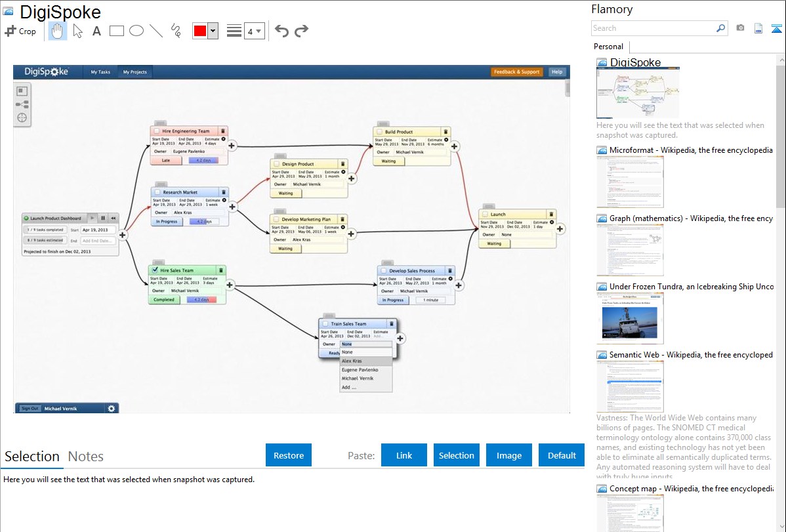Check the Design Product task checkbox
This screenshot has width=786, height=532.
(x=276, y=164)
